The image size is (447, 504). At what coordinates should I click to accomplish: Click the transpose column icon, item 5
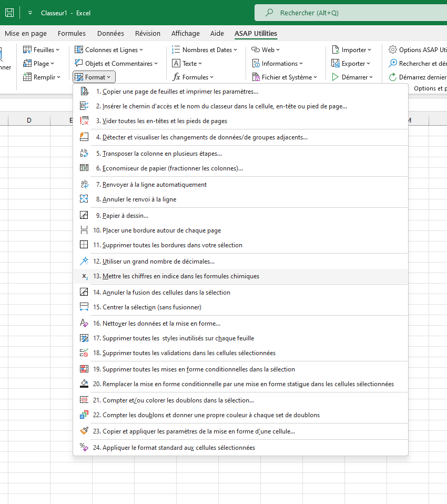tap(84, 153)
